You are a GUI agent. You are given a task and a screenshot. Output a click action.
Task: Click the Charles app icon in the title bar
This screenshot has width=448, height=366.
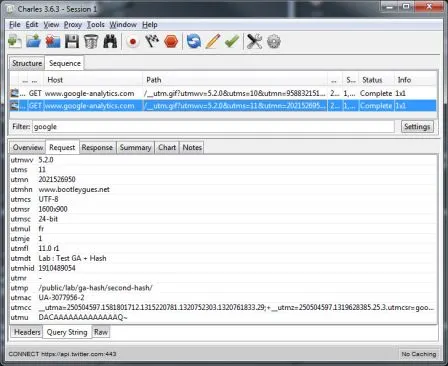pos(11,9)
